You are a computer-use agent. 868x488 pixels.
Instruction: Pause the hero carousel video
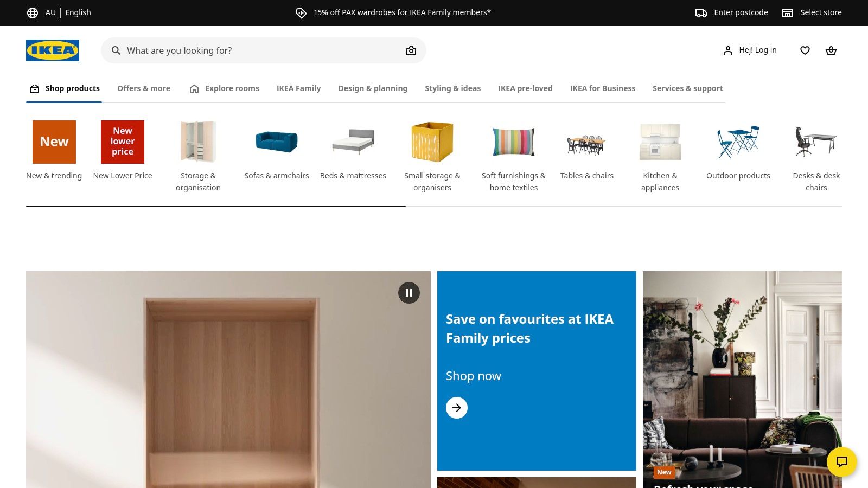click(x=409, y=293)
